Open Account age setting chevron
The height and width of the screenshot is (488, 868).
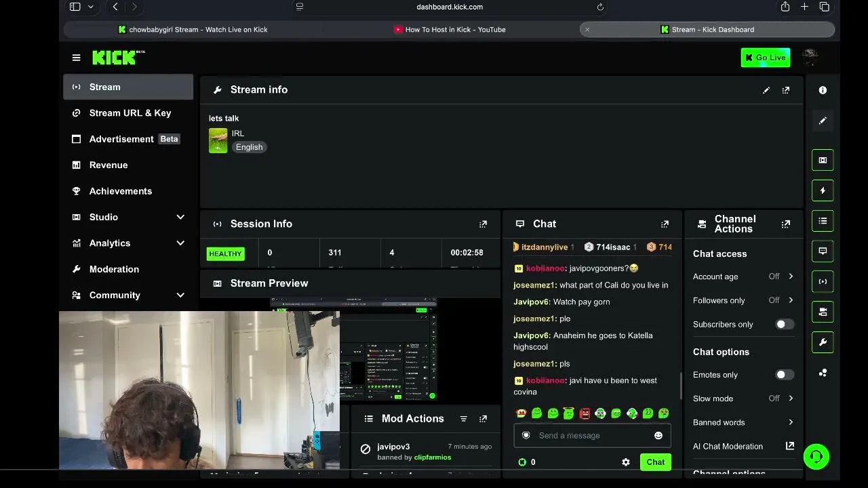pyautogui.click(x=791, y=277)
